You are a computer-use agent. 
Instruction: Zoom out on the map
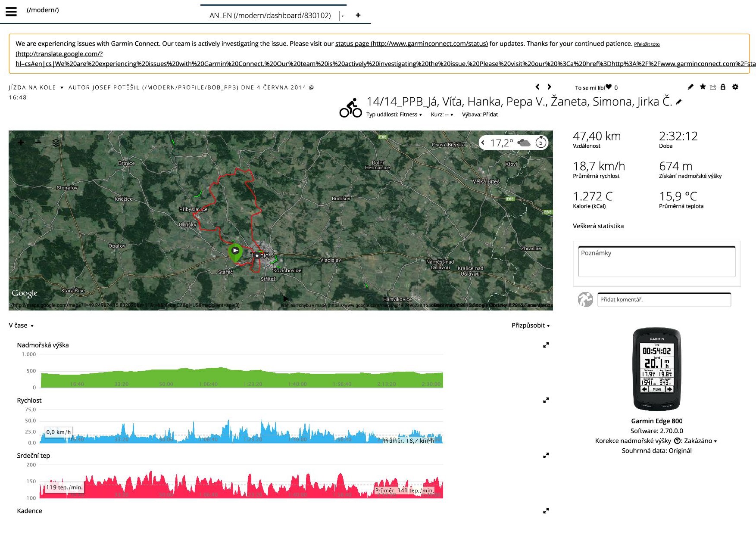pos(38,142)
